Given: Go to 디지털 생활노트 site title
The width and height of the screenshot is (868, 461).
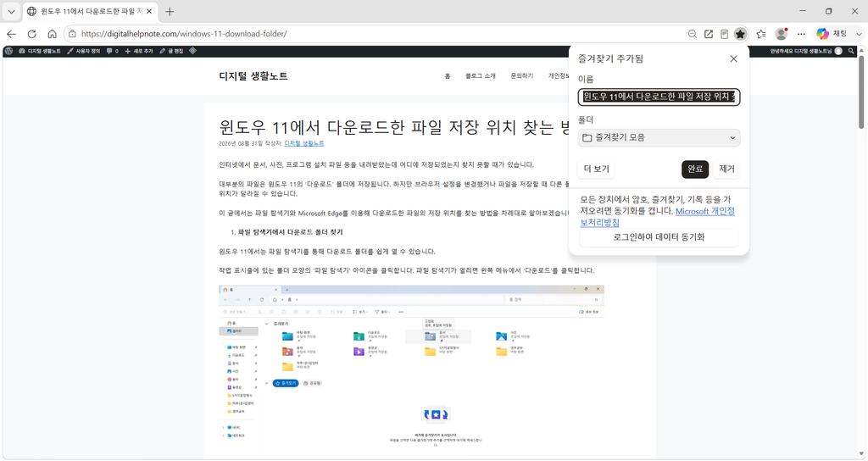Looking at the screenshot, I should click(x=253, y=76).
